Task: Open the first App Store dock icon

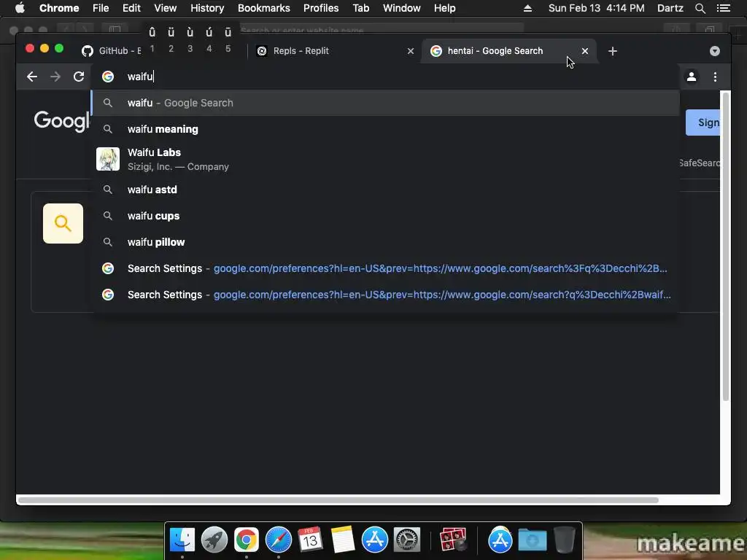Action: click(374, 540)
